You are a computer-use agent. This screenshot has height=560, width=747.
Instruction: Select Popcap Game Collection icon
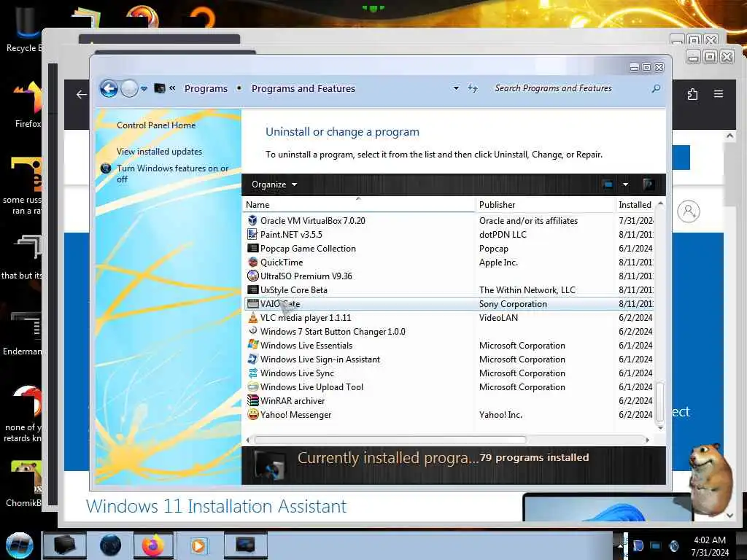pyautogui.click(x=252, y=248)
